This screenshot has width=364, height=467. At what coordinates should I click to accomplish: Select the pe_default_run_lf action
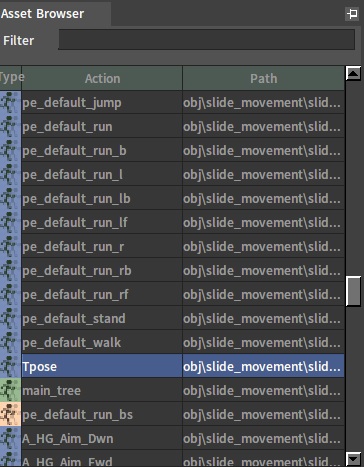tap(102, 222)
